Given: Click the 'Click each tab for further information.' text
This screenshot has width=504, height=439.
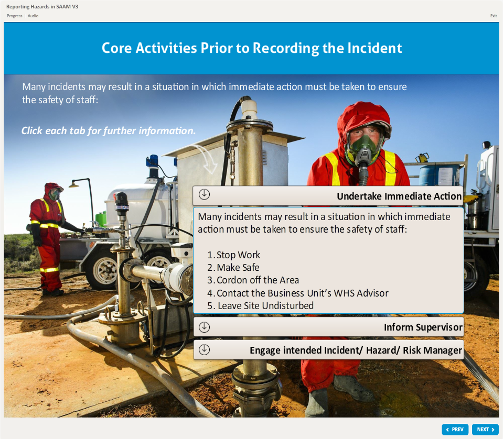Looking at the screenshot, I should pos(109,130).
